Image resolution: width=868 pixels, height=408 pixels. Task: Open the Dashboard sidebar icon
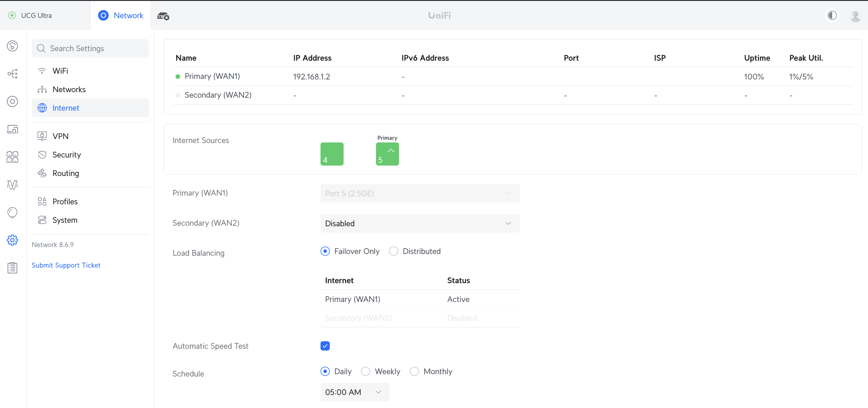click(12, 46)
